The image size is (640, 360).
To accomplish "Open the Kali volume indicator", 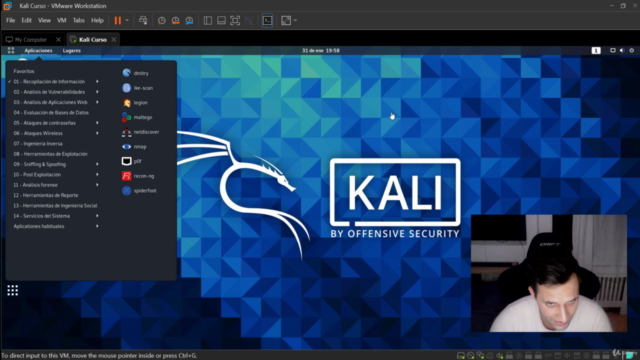I will click(622, 51).
